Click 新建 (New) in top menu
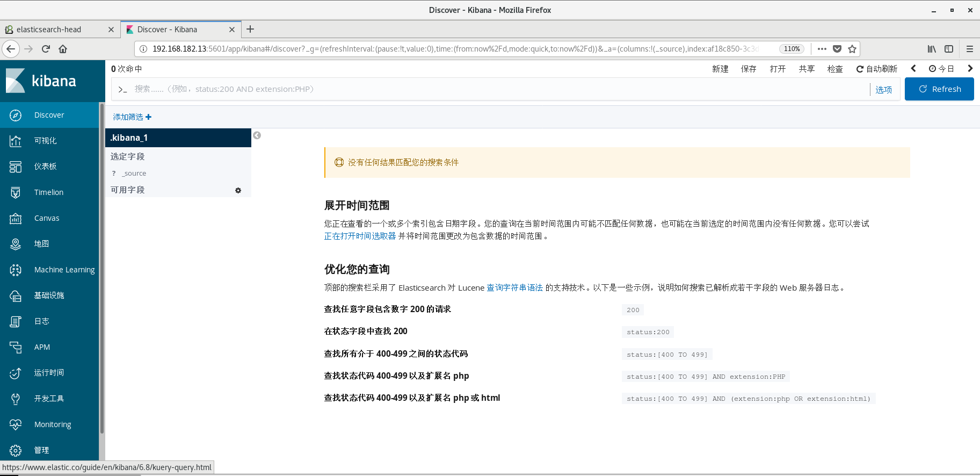Viewport: 980px width, 476px height. pos(720,69)
